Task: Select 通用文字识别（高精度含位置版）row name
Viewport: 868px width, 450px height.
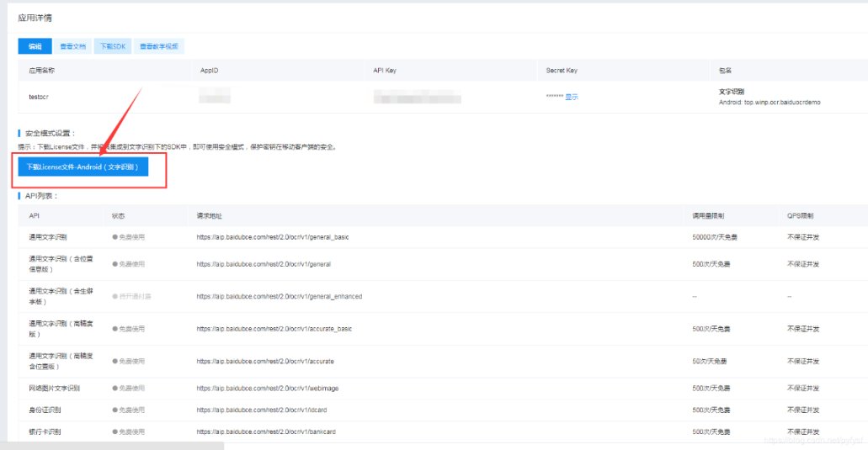Action: pos(61,361)
